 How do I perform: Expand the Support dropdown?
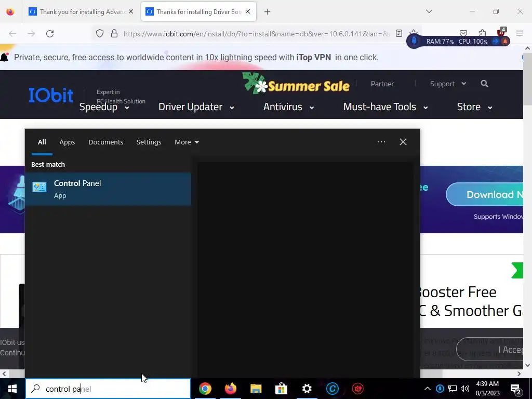point(448,84)
